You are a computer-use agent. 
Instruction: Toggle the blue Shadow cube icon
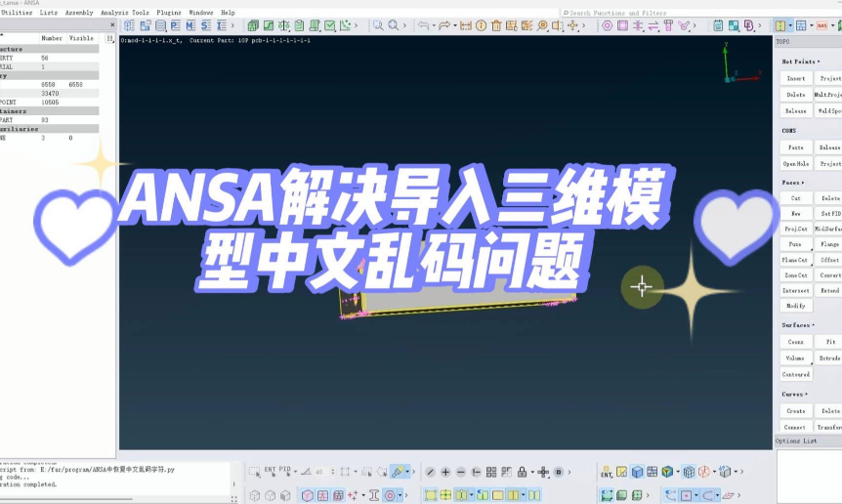pos(637,472)
